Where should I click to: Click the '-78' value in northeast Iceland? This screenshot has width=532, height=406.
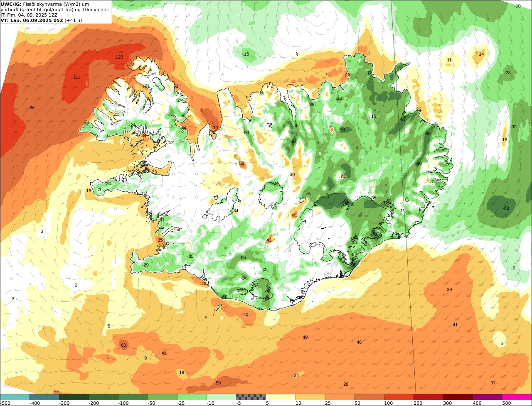[x=342, y=130]
